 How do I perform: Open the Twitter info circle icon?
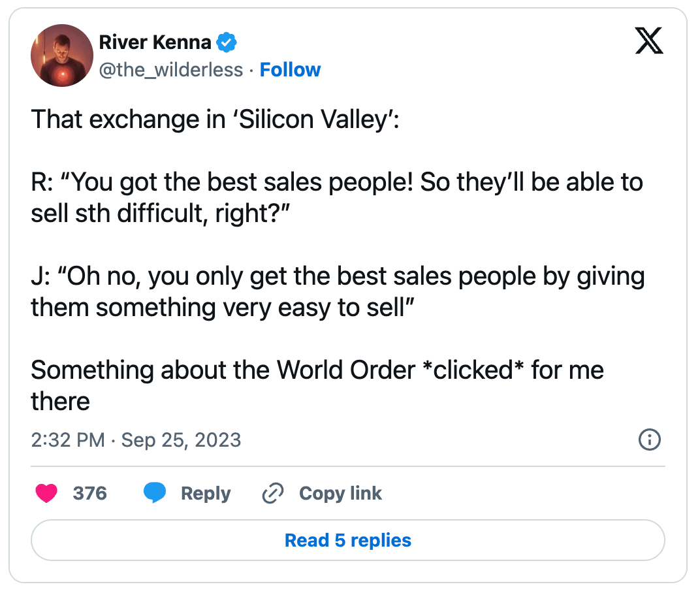click(648, 440)
